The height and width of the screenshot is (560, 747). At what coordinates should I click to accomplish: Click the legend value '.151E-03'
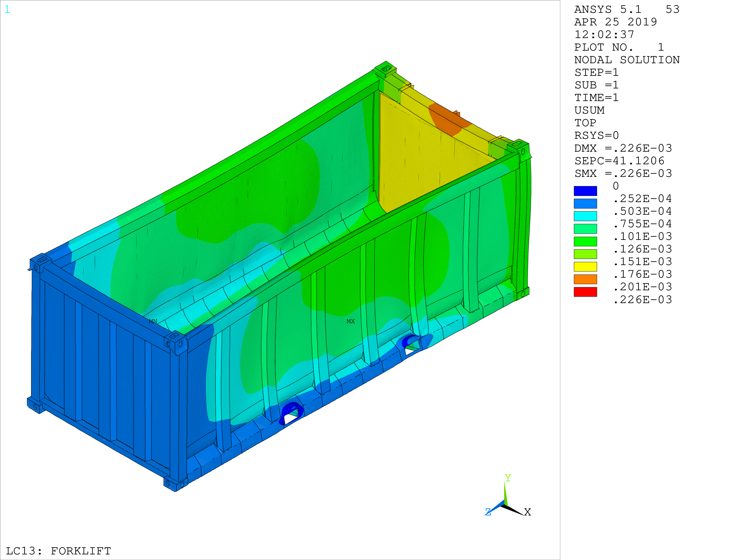[643, 262]
